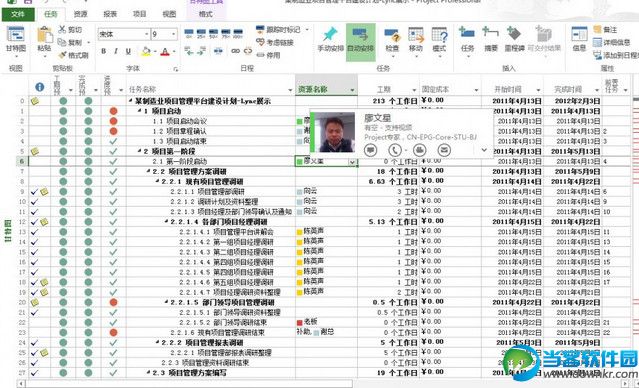Open the background fill color picker
The width and height of the screenshot is (639, 388).
click(155, 51)
